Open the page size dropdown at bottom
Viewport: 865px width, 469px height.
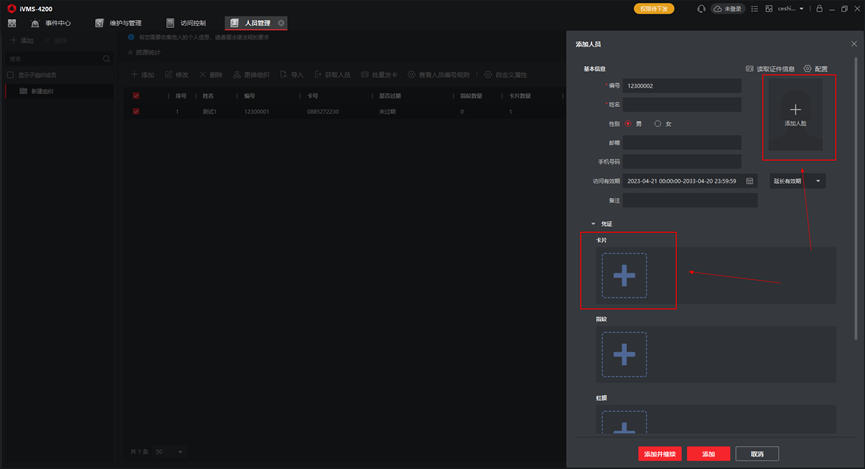pyautogui.click(x=169, y=452)
